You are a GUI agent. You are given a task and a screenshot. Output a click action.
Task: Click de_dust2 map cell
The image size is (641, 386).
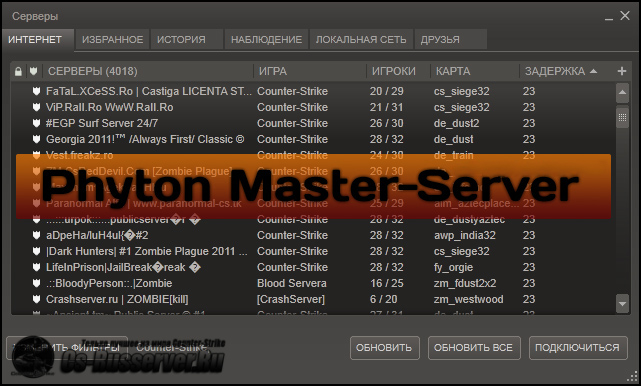pos(456,123)
